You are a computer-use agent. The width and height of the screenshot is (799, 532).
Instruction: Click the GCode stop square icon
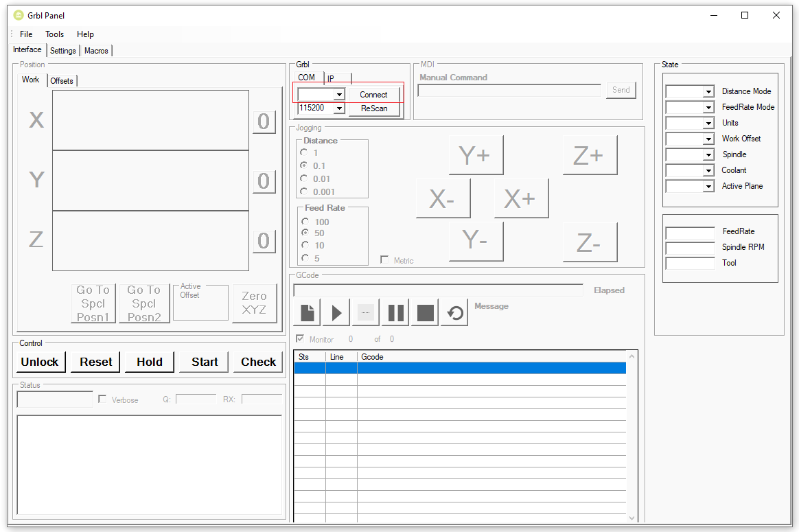pyautogui.click(x=425, y=312)
